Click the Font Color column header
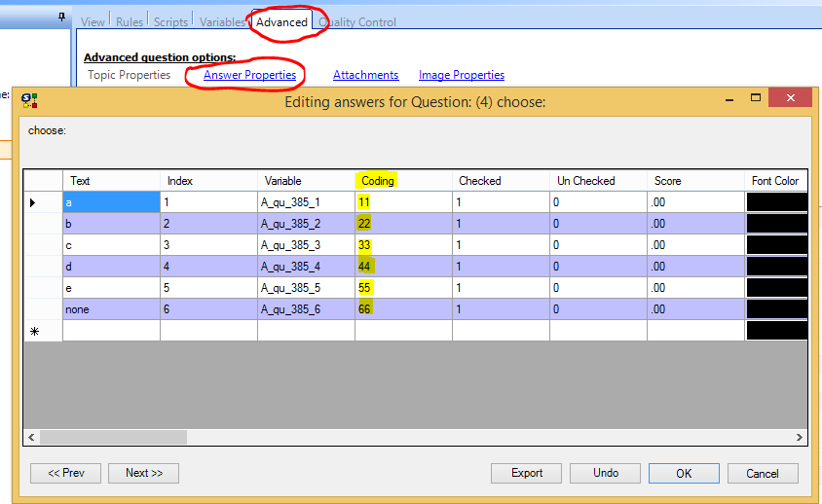Viewport: 822px width, 504px height. click(x=776, y=181)
